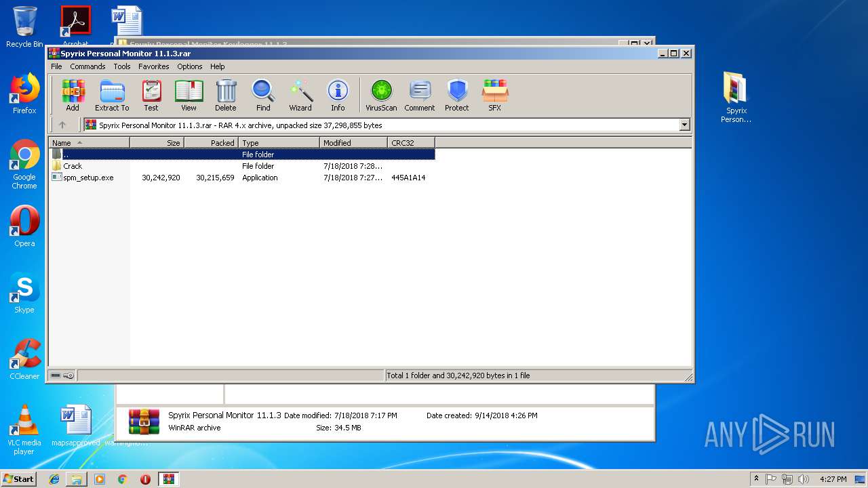Viewport: 868px width, 488px height.
Task: Launch the Wizard tool
Action: point(300,95)
